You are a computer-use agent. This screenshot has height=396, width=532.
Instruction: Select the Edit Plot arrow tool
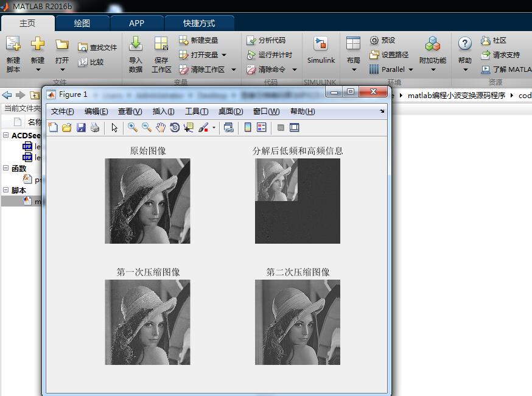(114, 128)
